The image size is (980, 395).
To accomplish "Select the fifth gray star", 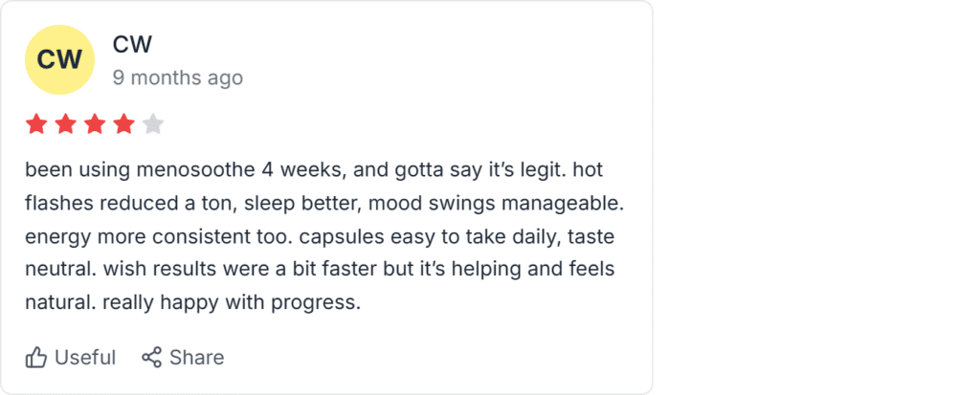I will tap(153, 124).
